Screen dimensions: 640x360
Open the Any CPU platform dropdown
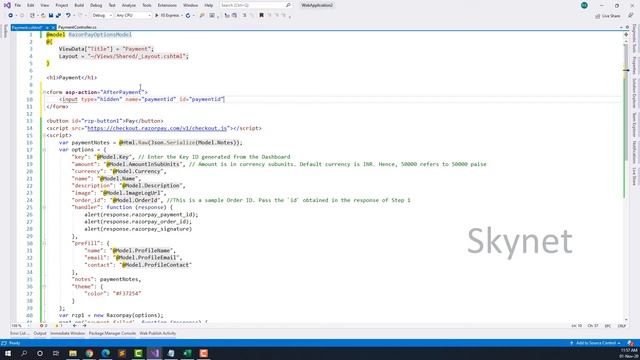click(133, 16)
